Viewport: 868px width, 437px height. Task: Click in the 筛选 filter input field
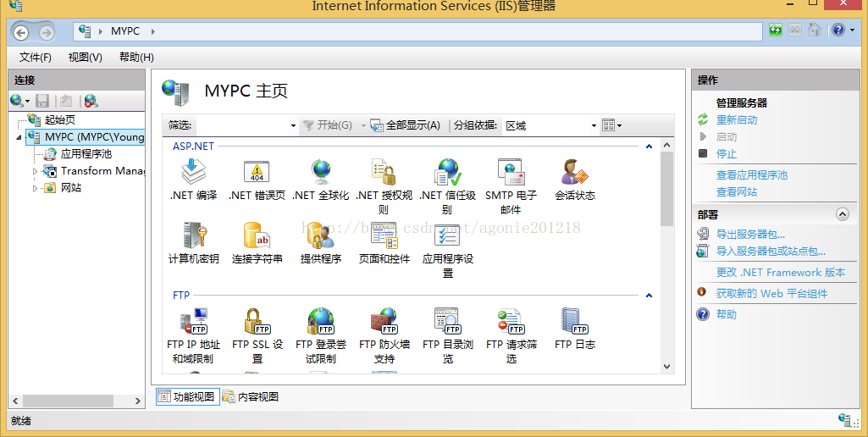click(x=242, y=125)
